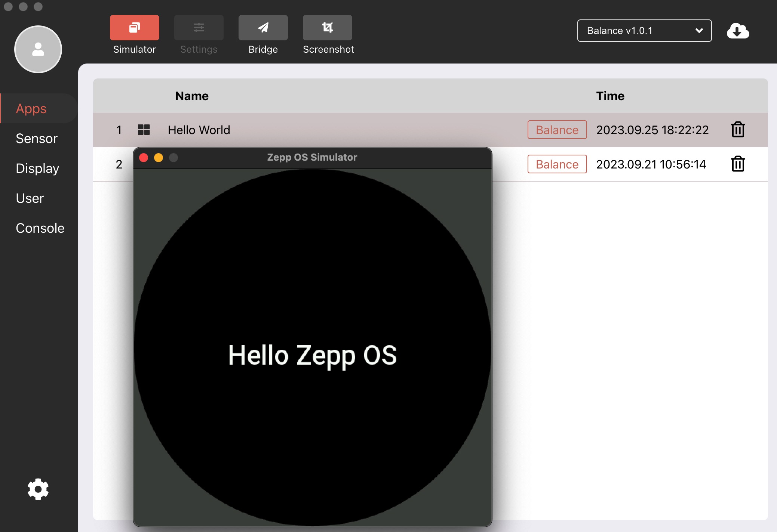
Task: Open the Display sidebar section
Action: coord(37,168)
